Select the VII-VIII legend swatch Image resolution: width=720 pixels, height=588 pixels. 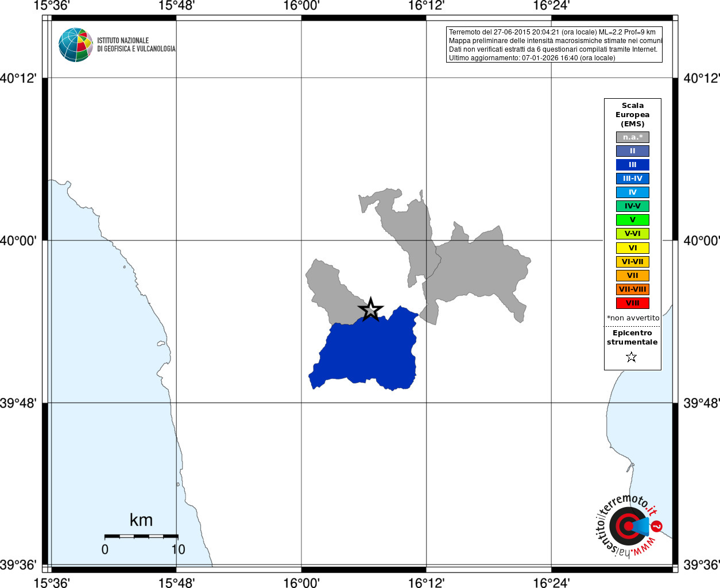tap(633, 289)
